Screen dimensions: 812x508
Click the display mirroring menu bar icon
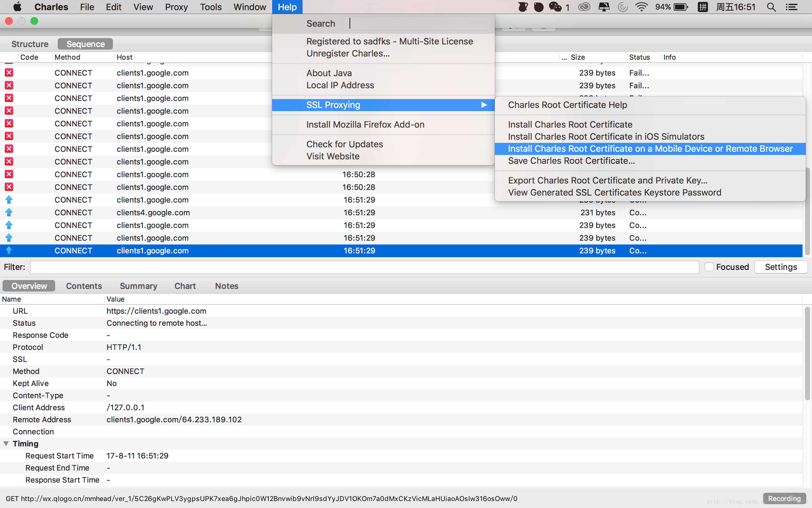click(x=604, y=7)
